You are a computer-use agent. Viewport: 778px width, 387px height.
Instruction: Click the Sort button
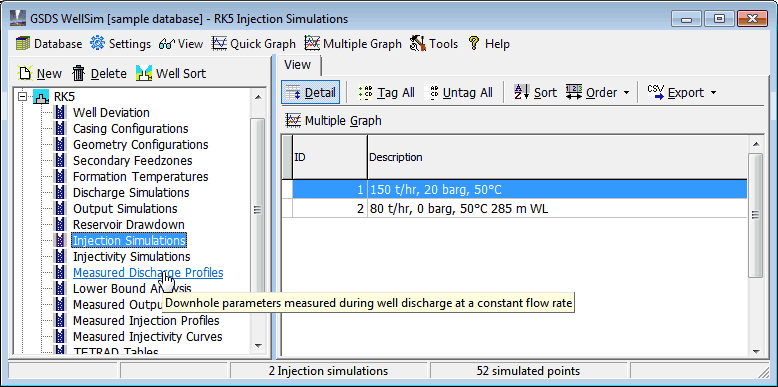[535, 93]
